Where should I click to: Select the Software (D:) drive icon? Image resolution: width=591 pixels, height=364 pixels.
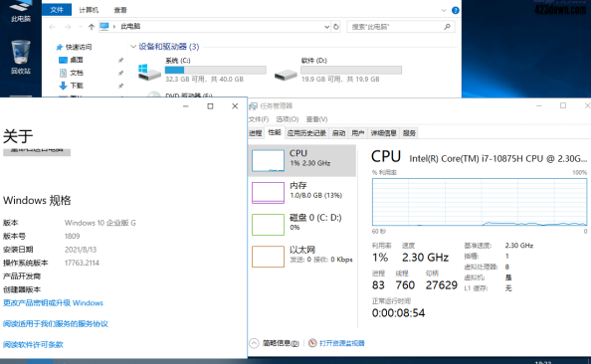pyautogui.click(x=286, y=75)
